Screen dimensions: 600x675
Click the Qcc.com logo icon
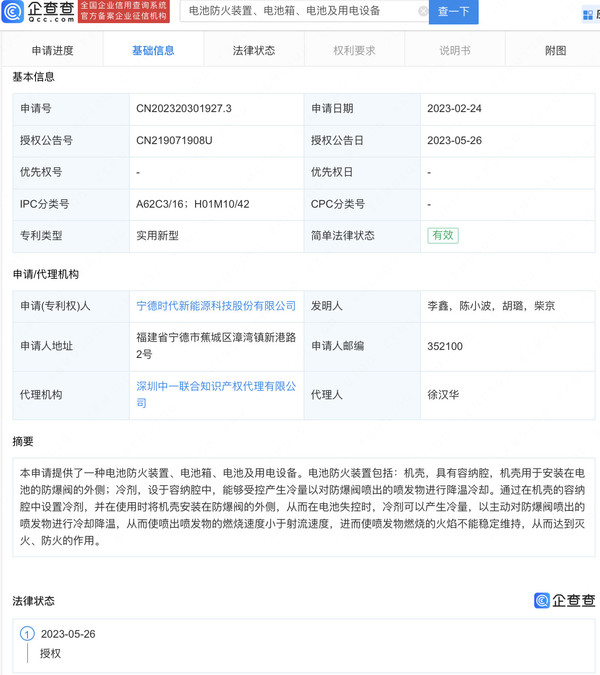[12, 12]
